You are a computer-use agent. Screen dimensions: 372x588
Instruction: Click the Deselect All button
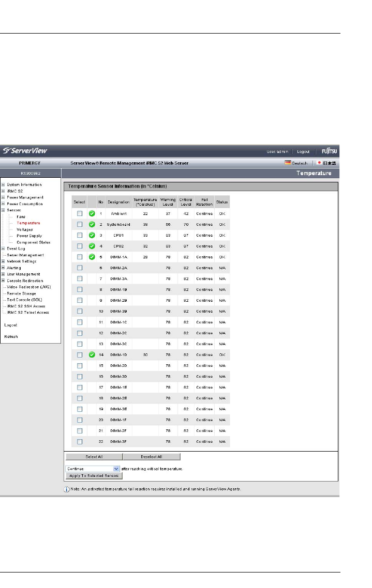tap(152, 457)
